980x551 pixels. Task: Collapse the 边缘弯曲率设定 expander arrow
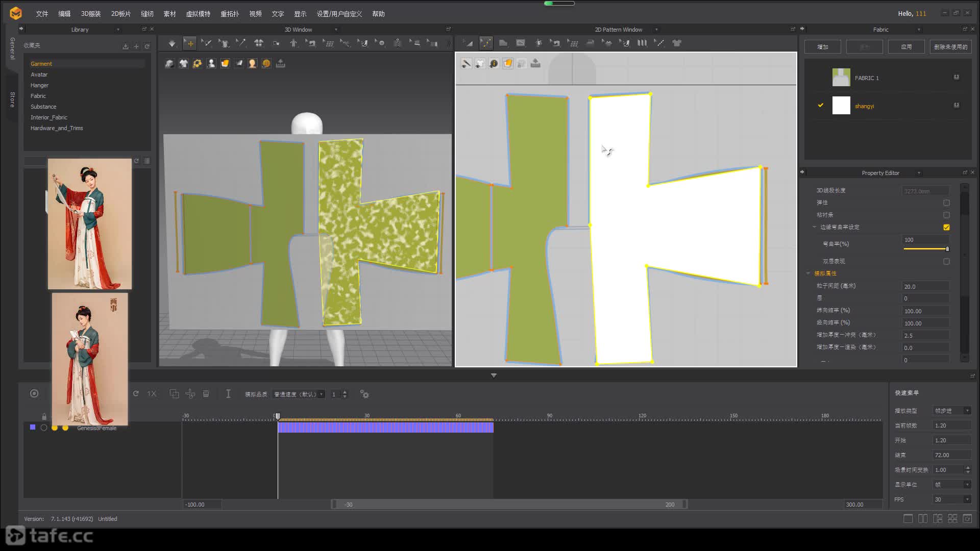(x=814, y=227)
